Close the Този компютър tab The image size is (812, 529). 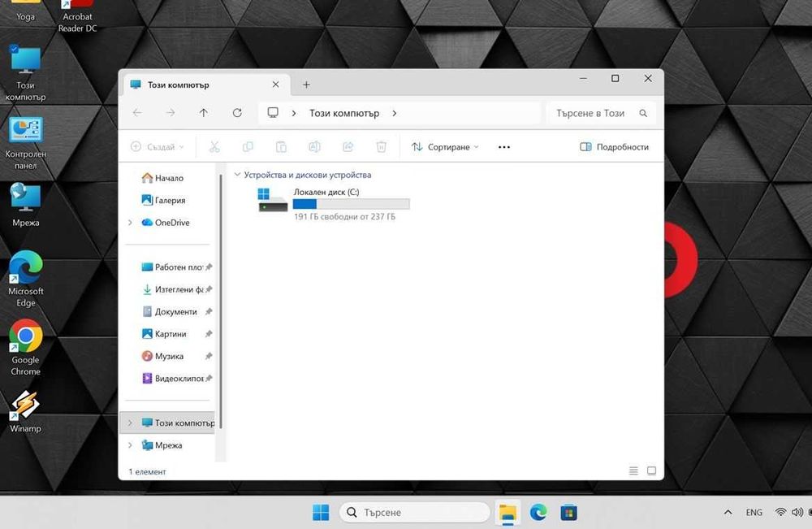[x=275, y=85]
